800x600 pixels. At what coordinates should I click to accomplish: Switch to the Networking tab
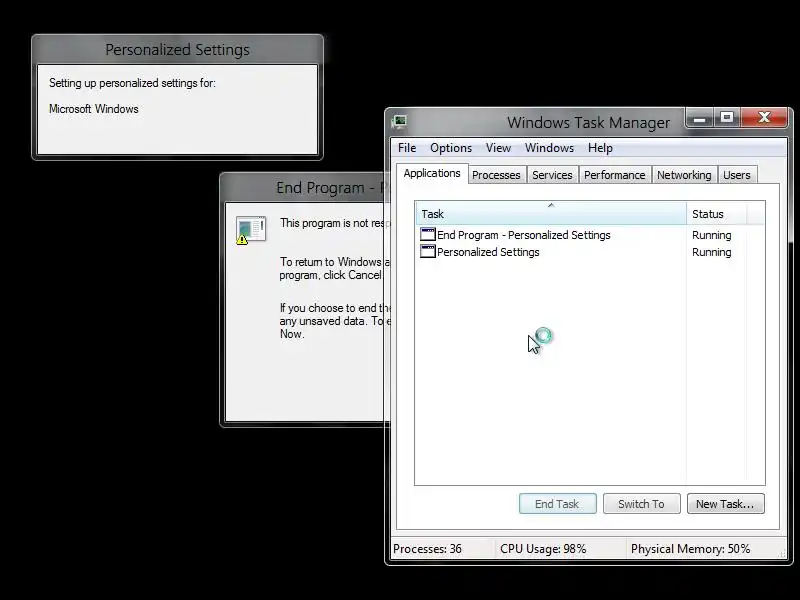click(684, 175)
